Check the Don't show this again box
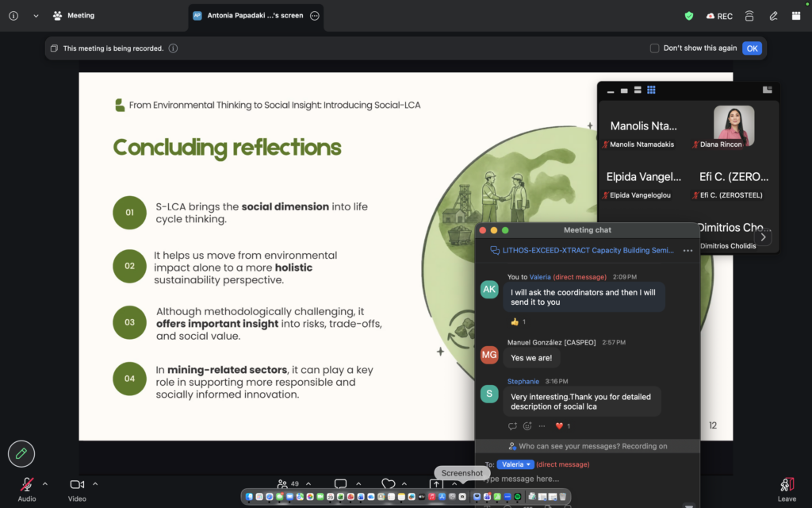 click(x=654, y=48)
